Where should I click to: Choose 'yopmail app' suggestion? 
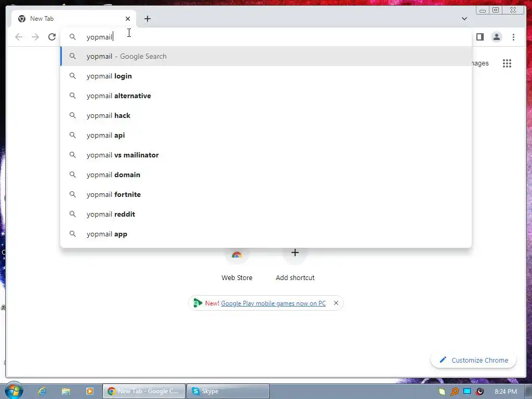click(x=265, y=234)
